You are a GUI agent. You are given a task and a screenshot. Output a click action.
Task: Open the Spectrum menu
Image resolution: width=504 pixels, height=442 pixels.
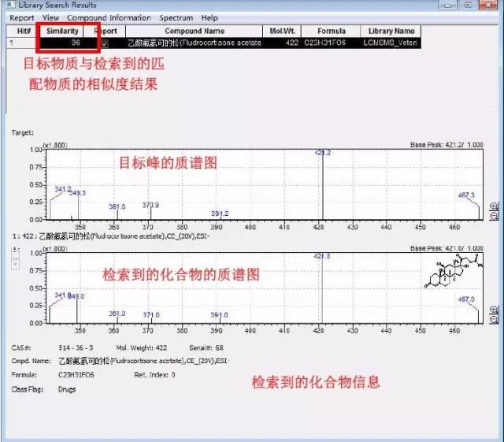[x=176, y=17]
